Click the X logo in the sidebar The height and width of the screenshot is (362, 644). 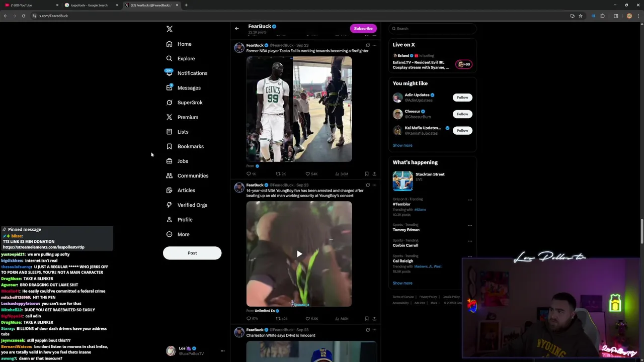[x=170, y=29]
